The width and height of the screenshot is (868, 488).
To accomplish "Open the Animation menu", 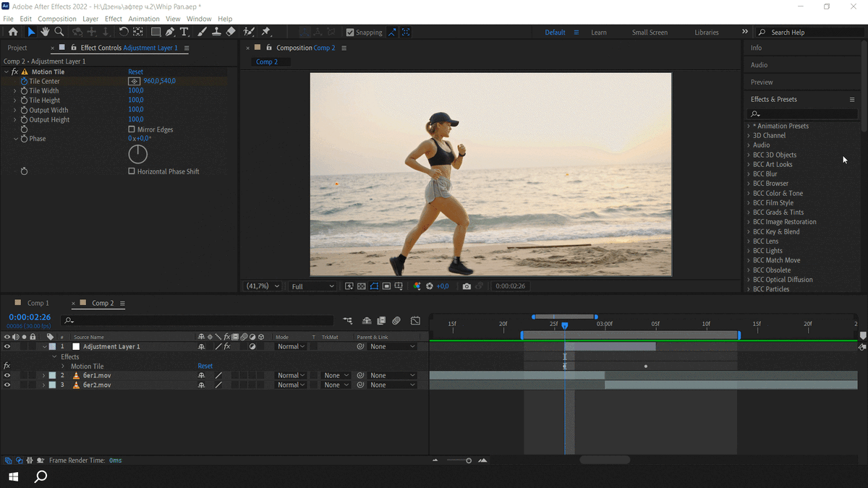I will 143,19.
